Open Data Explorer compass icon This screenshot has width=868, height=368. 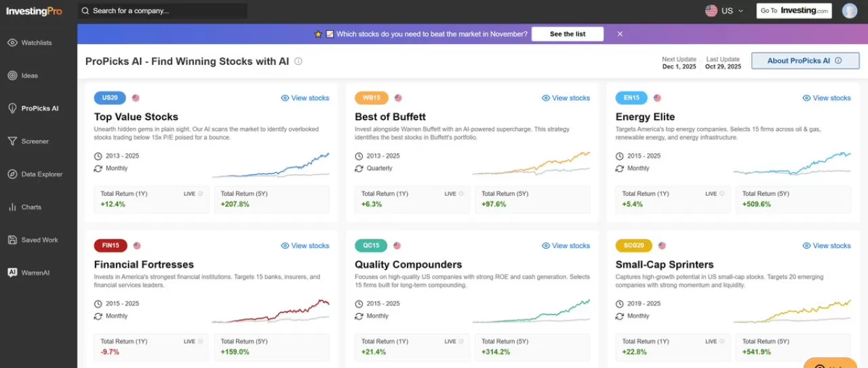(x=12, y=174)
